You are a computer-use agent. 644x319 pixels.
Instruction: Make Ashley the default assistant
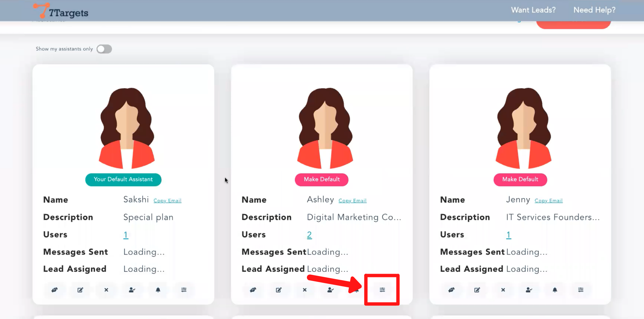(x=321, y=180)
